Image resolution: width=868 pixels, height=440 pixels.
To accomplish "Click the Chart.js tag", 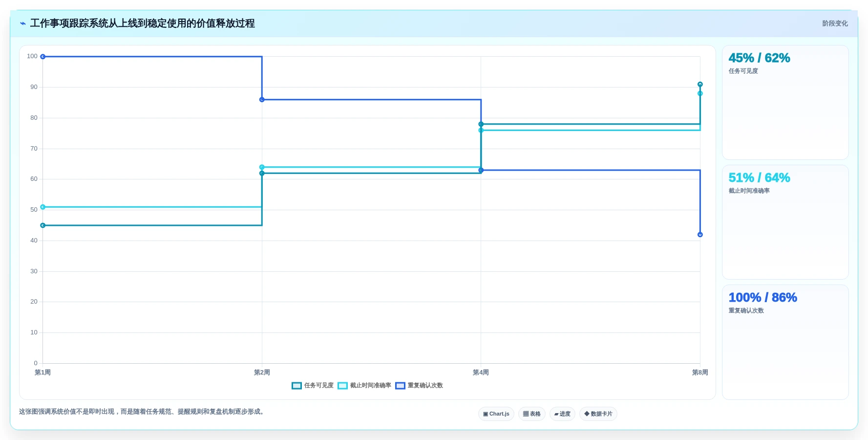I will coord(496,414).
